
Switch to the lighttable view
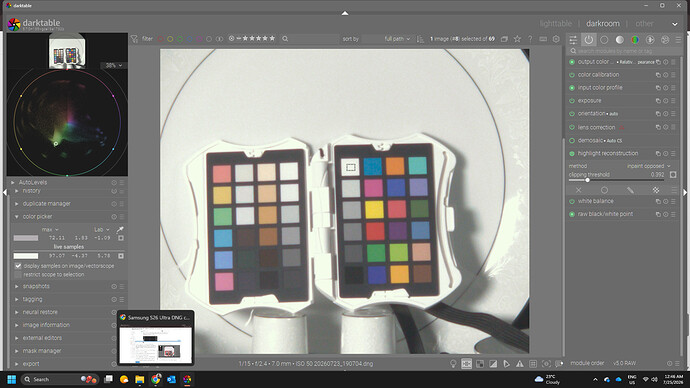pyautogui.click(x=556, y=23)
